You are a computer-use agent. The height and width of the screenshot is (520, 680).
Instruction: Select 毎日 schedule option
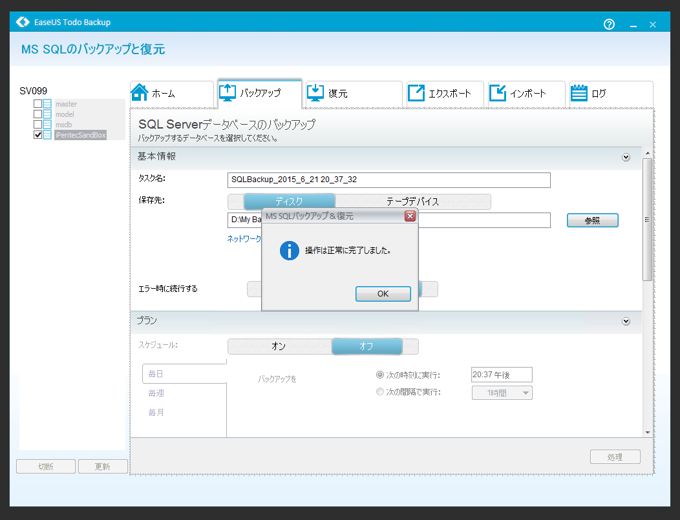pyautogui.click(x=184, y=374)
